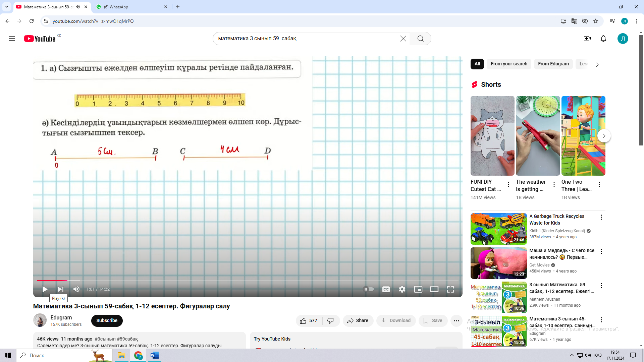The image size is (644, 362).
Task: Open video player settings gear
Action: pos(402,289)
